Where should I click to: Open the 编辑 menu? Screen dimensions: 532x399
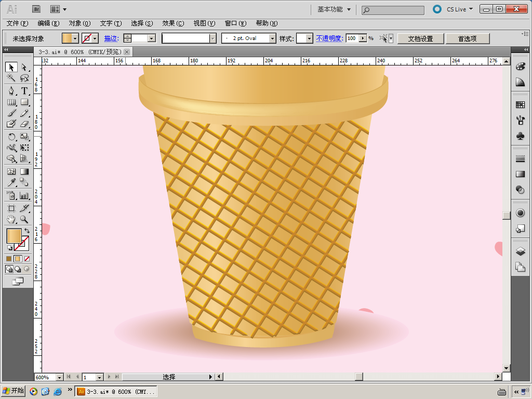pyautogui.click(x=48, y=23)
